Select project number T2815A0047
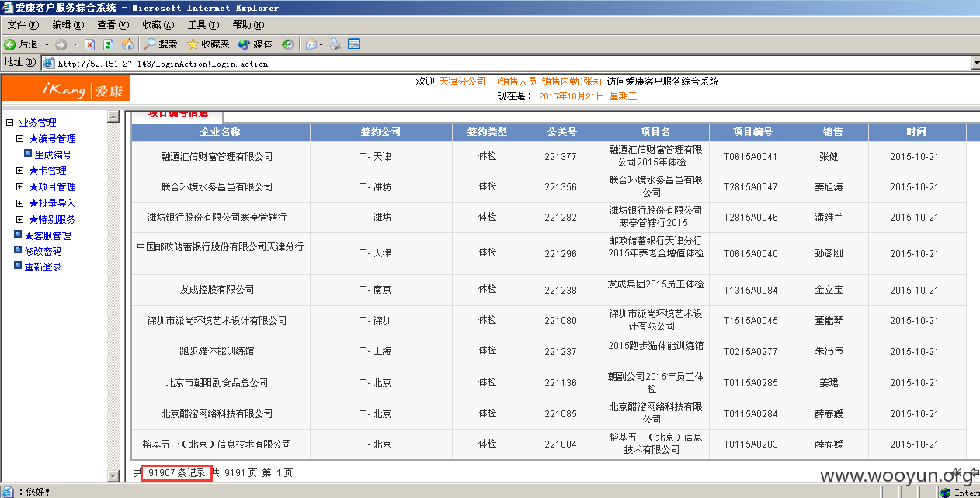Screen dimensions: 980x498 pyautogui.click(x=750, y=187)
